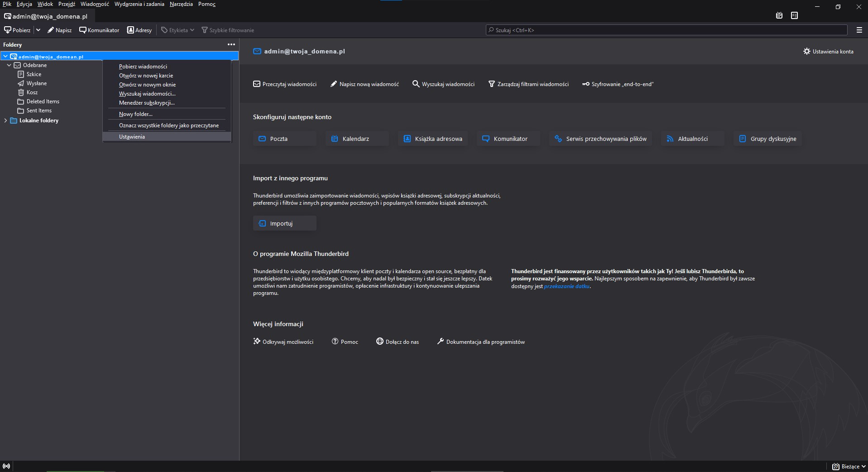This screenshot has height=472, width=868.
Task: Open the Pomoc link under Więcej informacji
Action: coord(345,342)
